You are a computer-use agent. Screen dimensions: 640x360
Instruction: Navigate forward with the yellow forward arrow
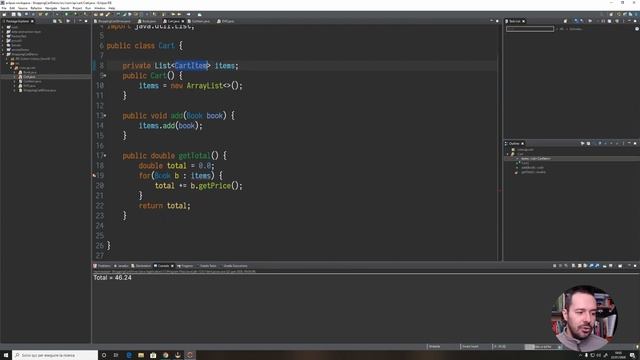pyautogui.click(x=179, y=14)
